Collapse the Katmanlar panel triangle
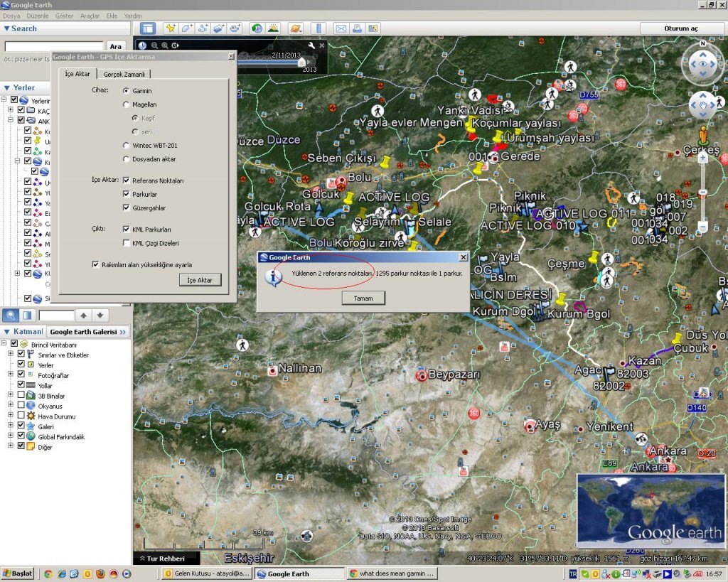This screenshot has height=582, width=728. point(6,332)
